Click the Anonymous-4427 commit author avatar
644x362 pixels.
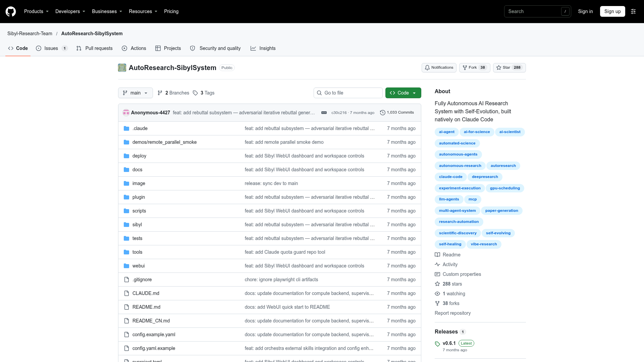click(126, 113)
